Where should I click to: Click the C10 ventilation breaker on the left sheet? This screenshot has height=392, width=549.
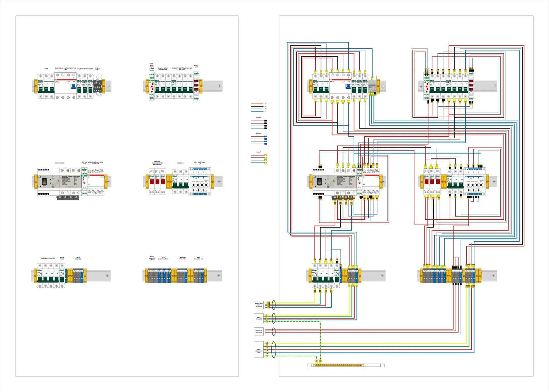pos(62,276)
